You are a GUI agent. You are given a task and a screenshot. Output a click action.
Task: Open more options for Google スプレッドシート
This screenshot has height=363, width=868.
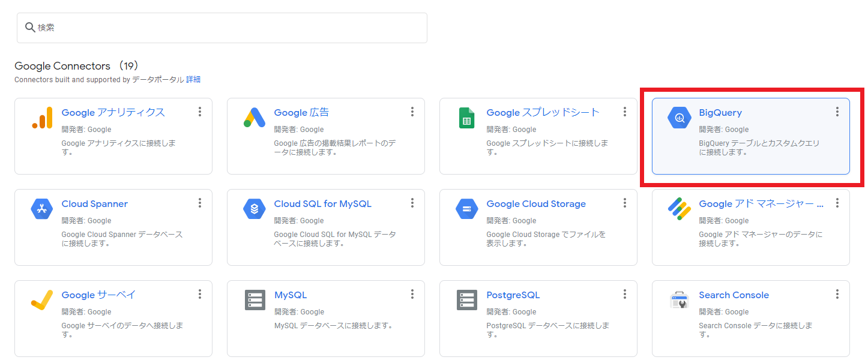[x=625, y=112]
